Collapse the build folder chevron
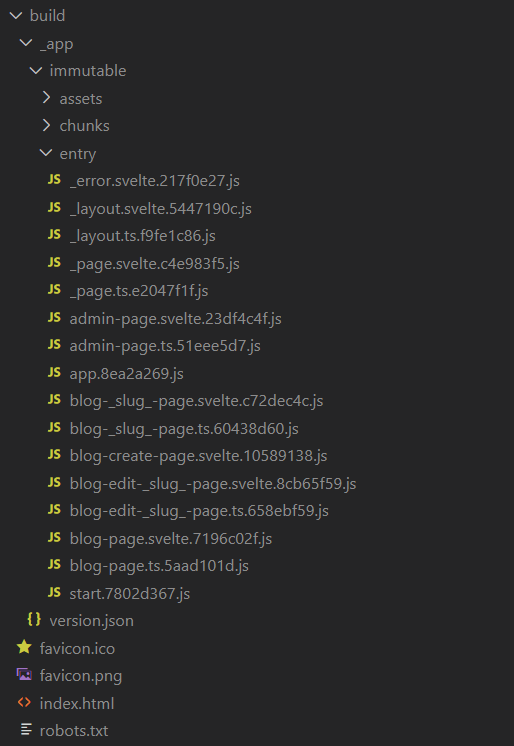The width and height of the screenshot is (514, 746). tap(16, 16)
